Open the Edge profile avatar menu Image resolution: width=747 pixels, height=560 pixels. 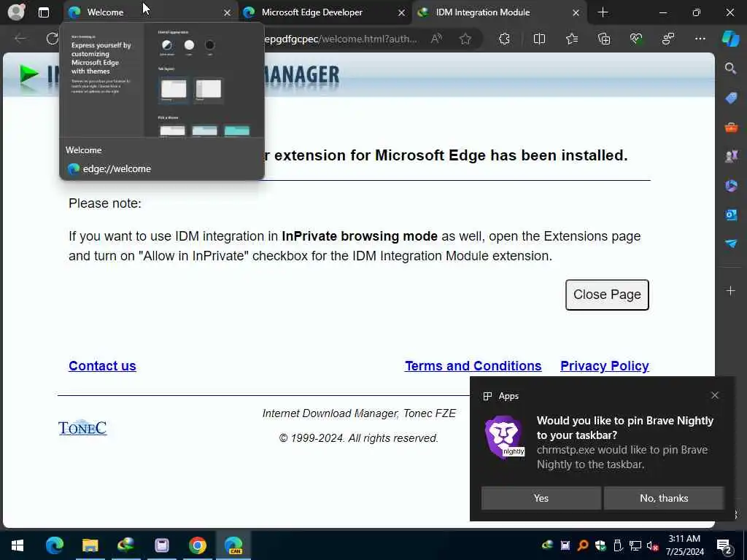(x=16, y=12)
